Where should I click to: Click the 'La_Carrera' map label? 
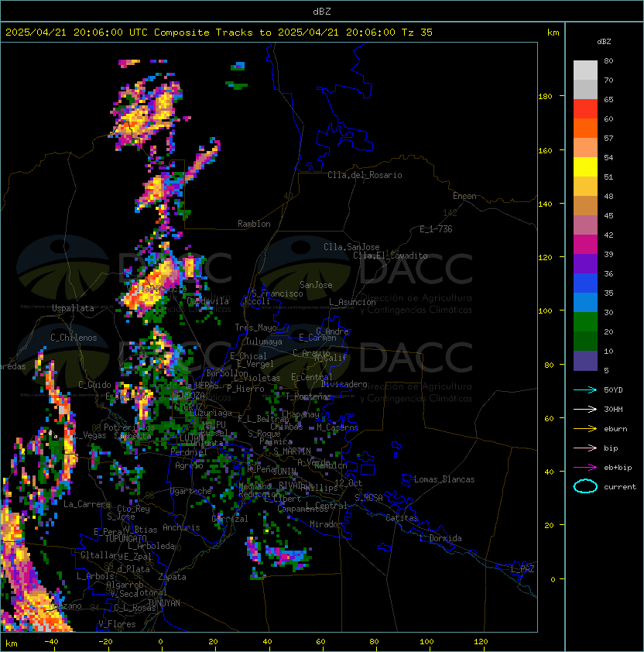click(x=87, y=504)
